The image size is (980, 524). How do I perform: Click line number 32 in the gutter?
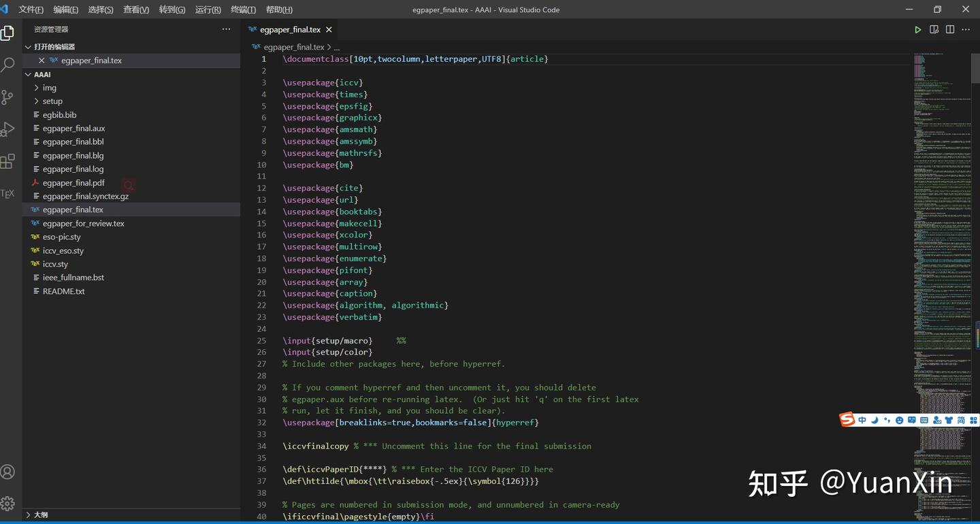[x=261, y=423]
